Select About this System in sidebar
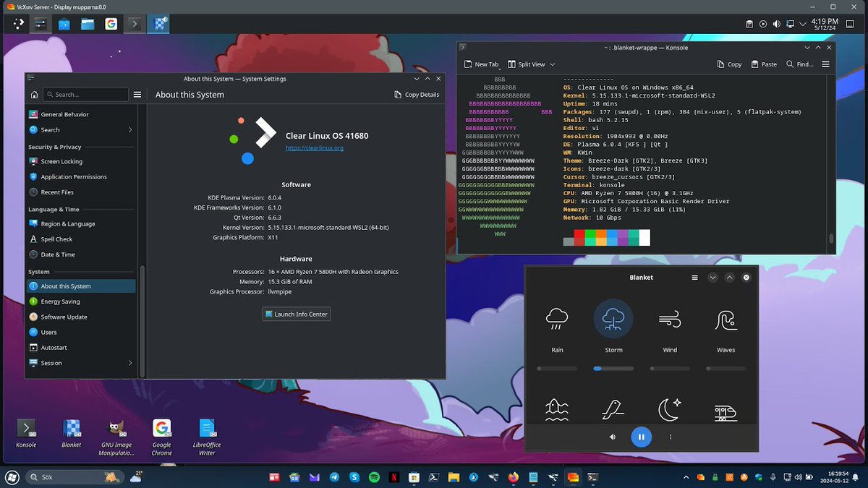868x488 pixels. [x=81, y=286]
